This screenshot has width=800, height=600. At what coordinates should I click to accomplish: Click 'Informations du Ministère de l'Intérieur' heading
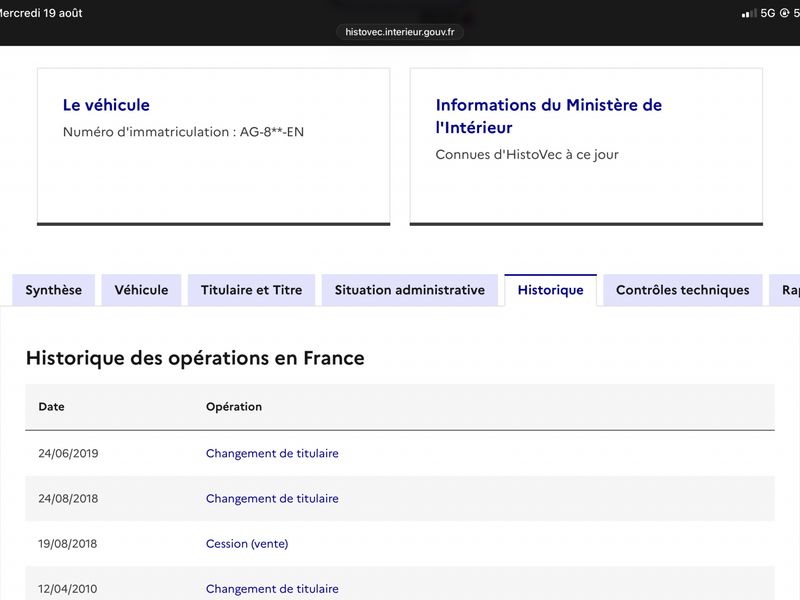548,116
